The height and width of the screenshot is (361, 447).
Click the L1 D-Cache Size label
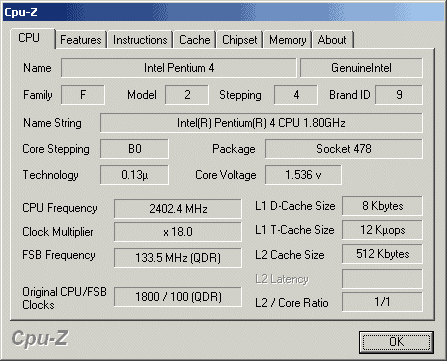(x=295, y=206)
